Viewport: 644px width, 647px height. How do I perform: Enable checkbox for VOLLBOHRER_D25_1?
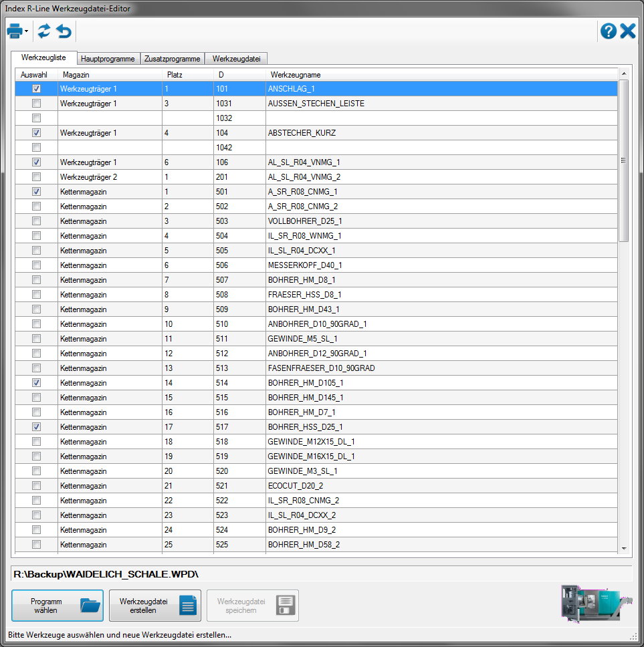click(36, 221)
